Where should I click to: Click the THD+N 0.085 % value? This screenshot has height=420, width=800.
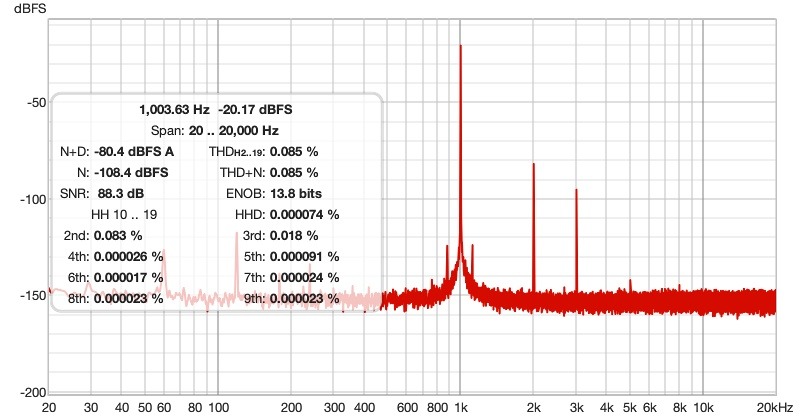[x=294, y=172]
